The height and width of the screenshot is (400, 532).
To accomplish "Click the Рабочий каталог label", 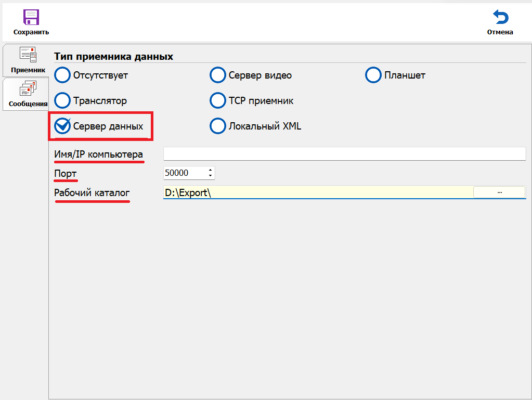I will point(92,193).
